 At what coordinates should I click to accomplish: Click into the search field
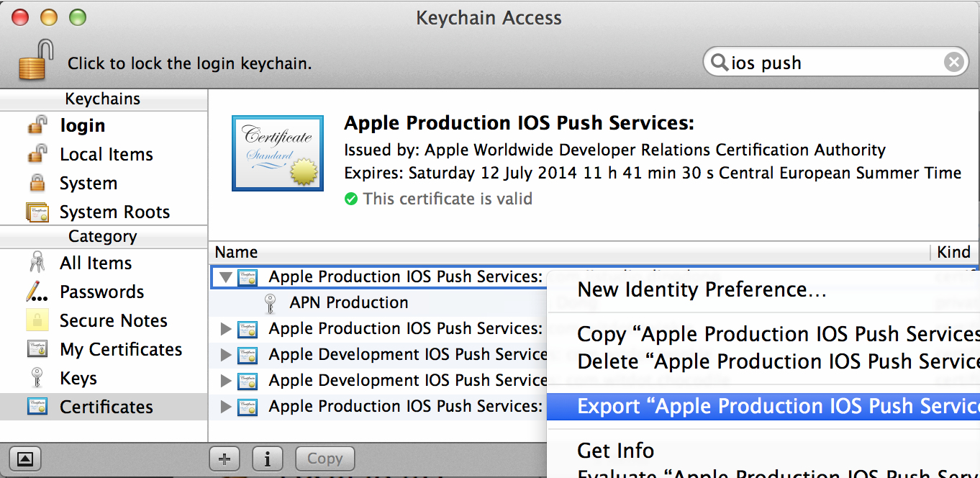pos(835,63)
